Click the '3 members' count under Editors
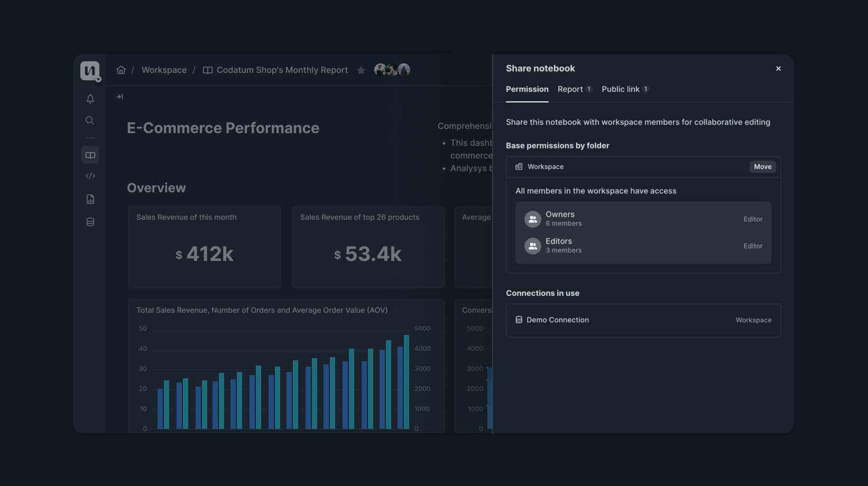 click(x=564, y=250)
